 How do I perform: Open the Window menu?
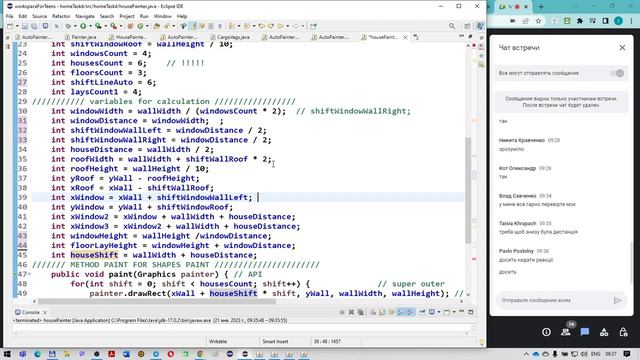[x=162, y=16]
